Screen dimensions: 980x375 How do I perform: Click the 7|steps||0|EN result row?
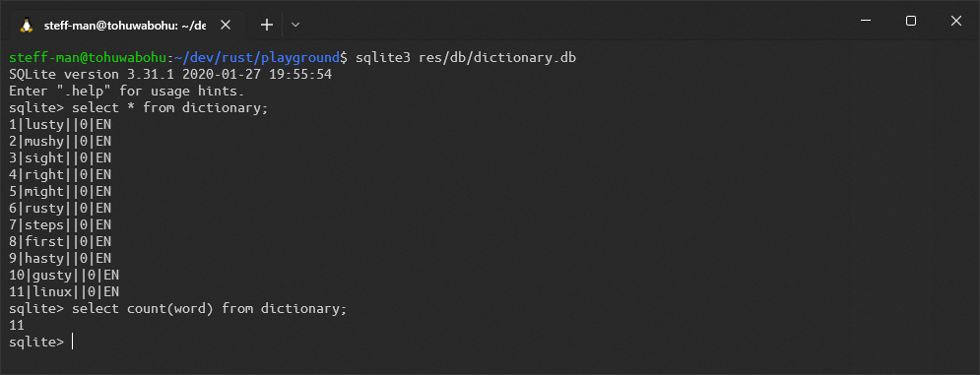60,225
